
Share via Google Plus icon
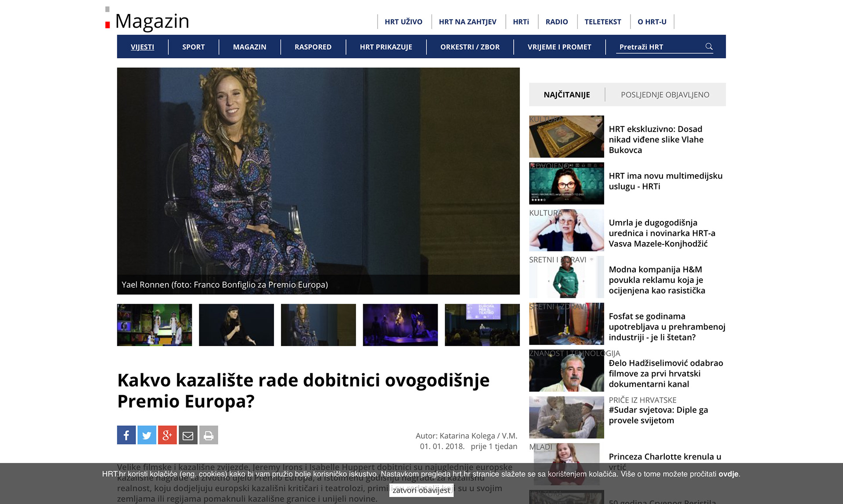point(167,435)
